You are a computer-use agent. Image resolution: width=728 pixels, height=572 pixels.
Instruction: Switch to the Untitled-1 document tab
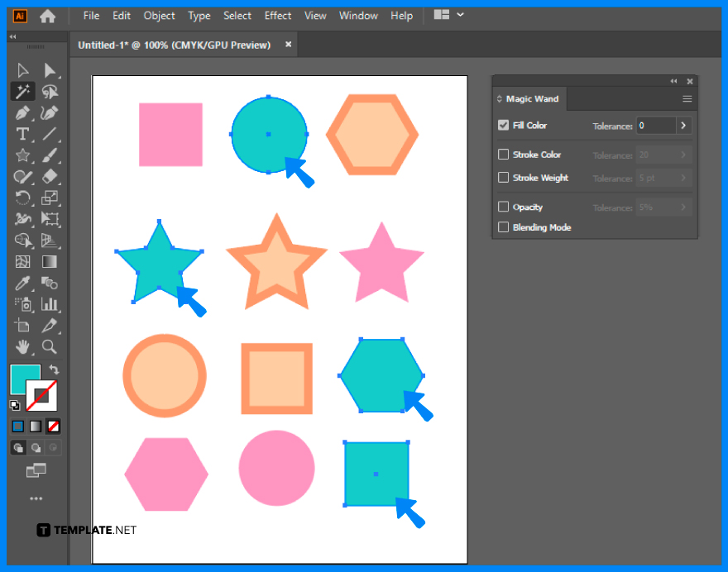click(174, 45)
